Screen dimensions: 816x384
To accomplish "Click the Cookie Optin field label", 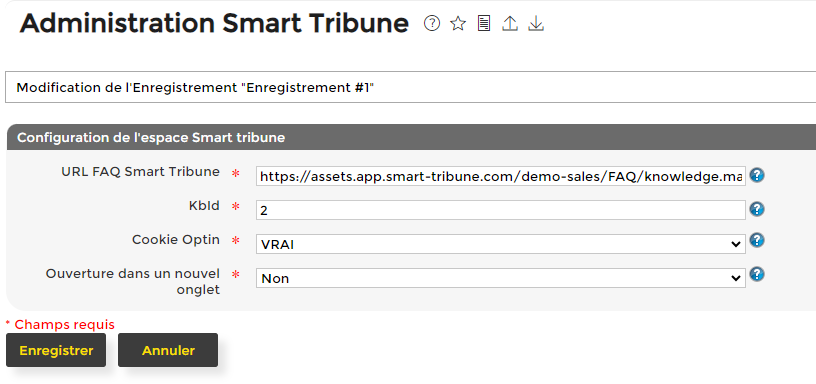I will [176, 240].
